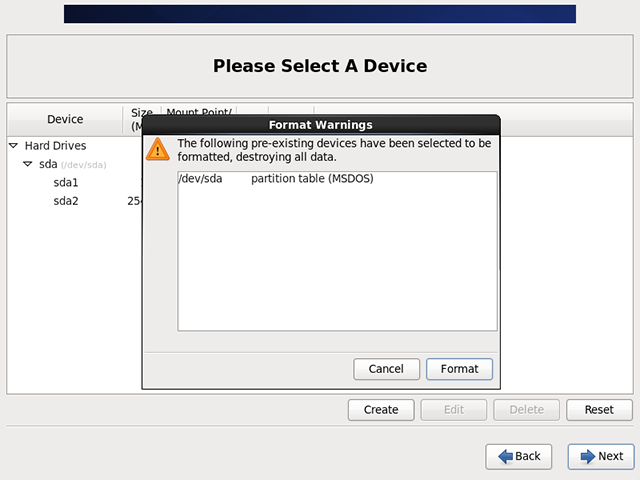Click the Mount Point column header

(199, 113)
